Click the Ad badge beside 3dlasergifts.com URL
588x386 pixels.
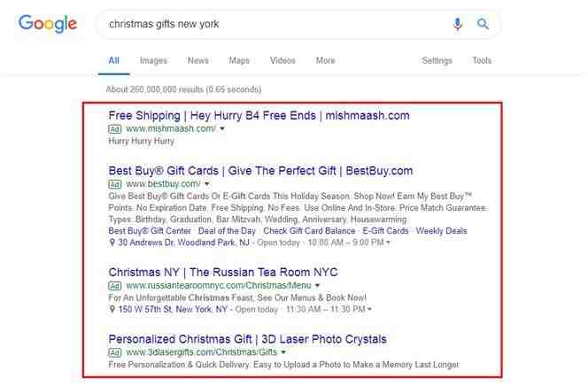115,352
